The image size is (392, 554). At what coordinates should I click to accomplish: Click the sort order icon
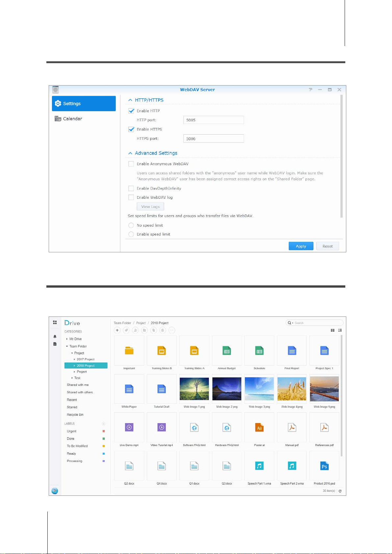[340, 330]
